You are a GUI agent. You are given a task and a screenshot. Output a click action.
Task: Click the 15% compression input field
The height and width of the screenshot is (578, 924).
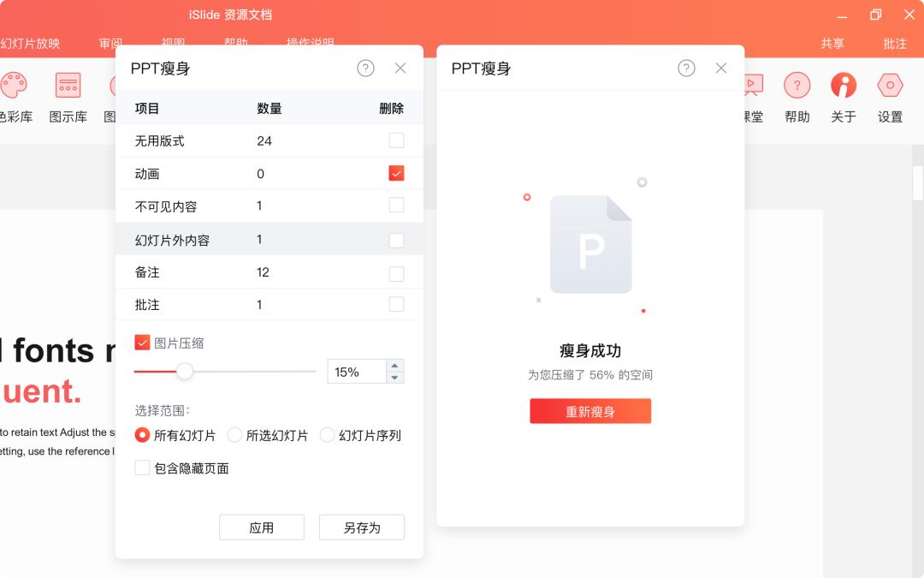tap(357, 371)
